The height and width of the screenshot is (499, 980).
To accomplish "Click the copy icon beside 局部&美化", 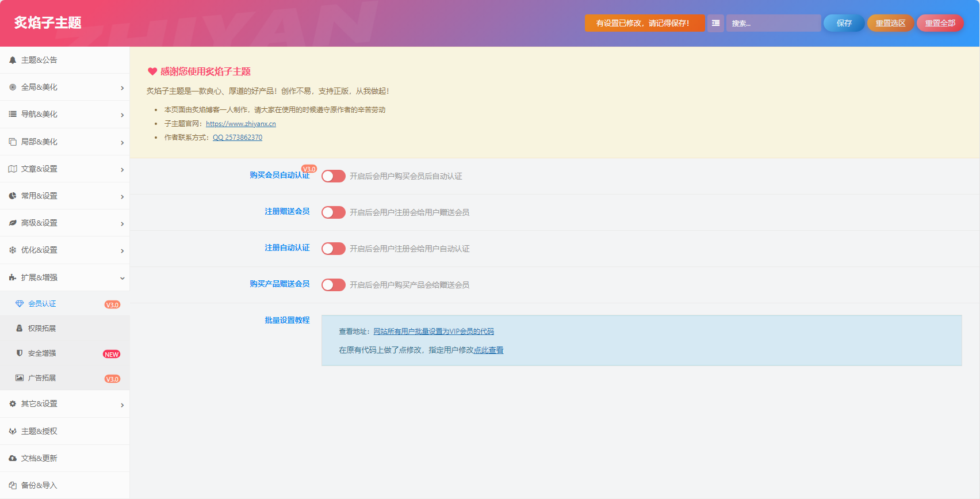I will point(13,142).
